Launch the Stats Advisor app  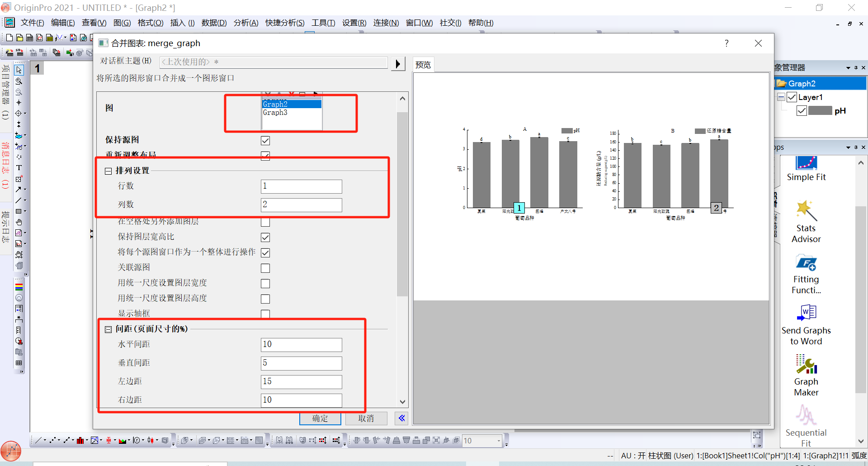[x=806, y=221]
